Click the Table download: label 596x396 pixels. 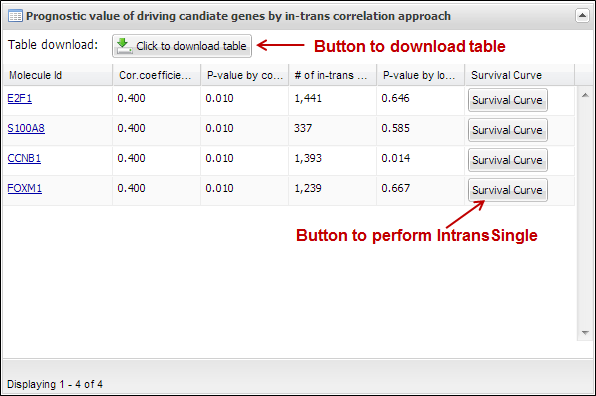click(x=53, y=45)
